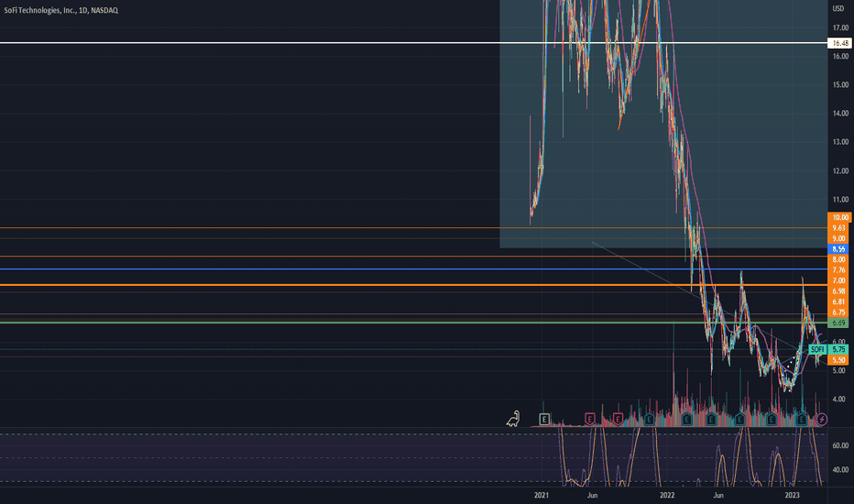Click the 5.75 current price label

[x=838, y=349]
